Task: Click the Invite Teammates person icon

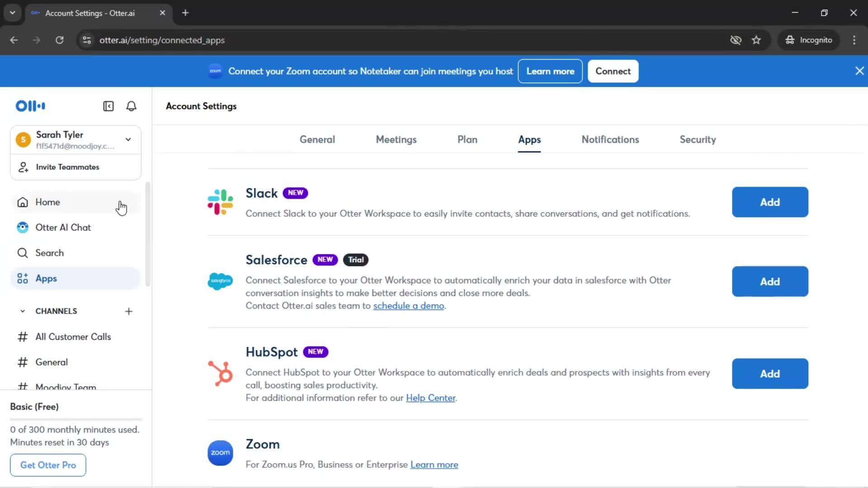Action: click(x=23, y=167)
